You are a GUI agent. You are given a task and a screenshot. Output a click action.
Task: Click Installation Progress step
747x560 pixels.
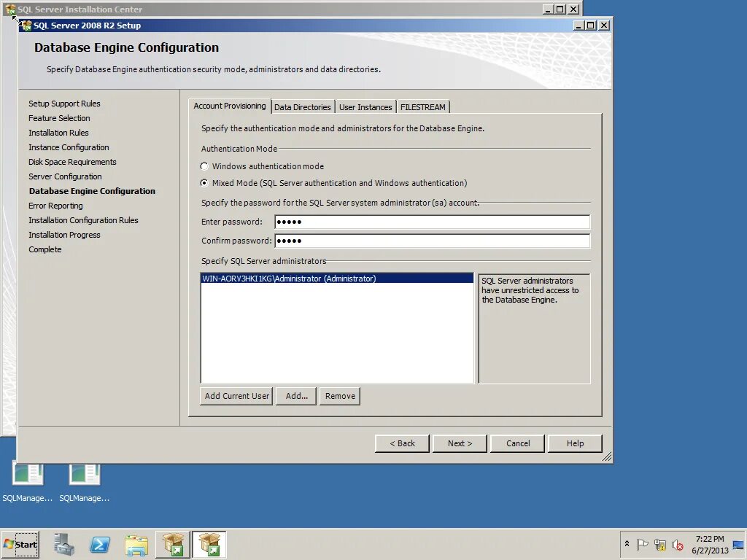64,235
